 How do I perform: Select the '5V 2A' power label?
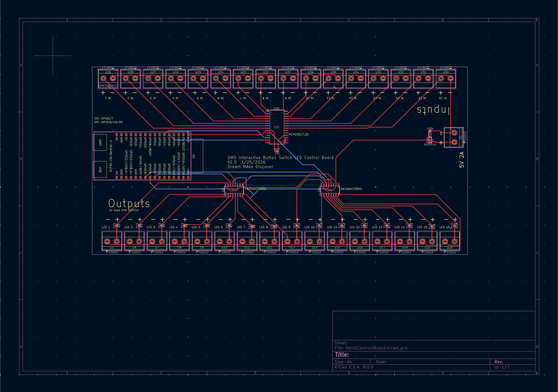click(x=461, y=160)
